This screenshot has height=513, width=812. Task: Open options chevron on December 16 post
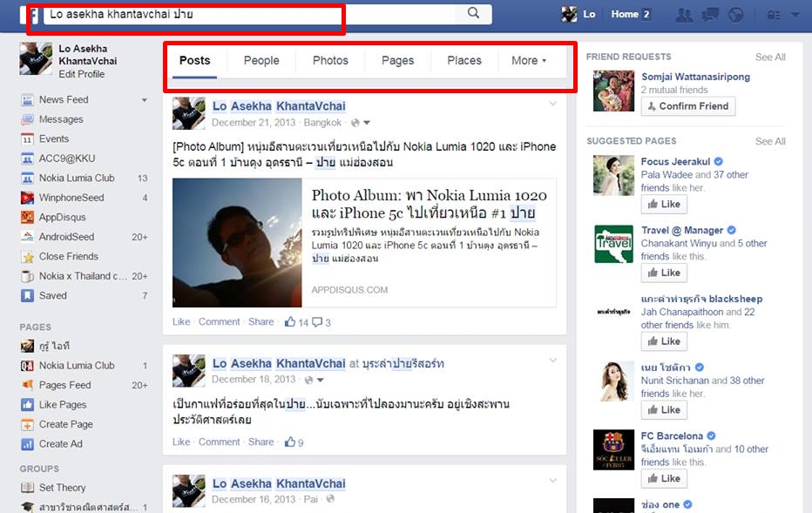click(552, 481)
